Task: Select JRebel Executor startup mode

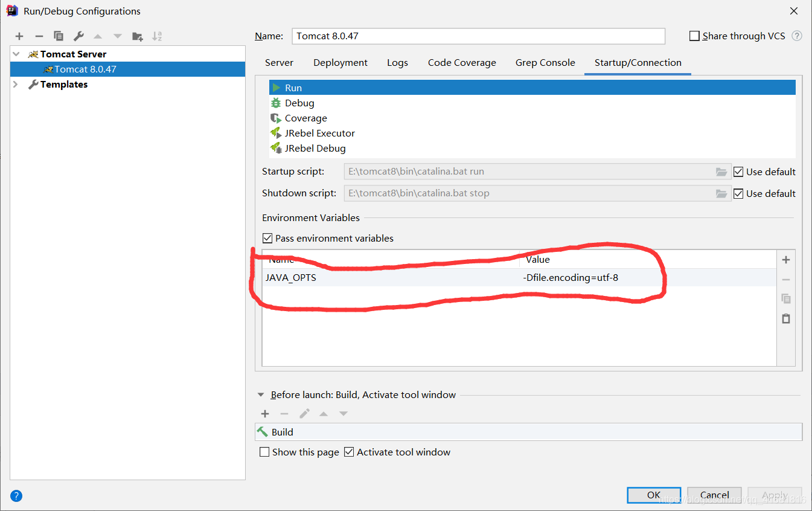Action: 532,133
